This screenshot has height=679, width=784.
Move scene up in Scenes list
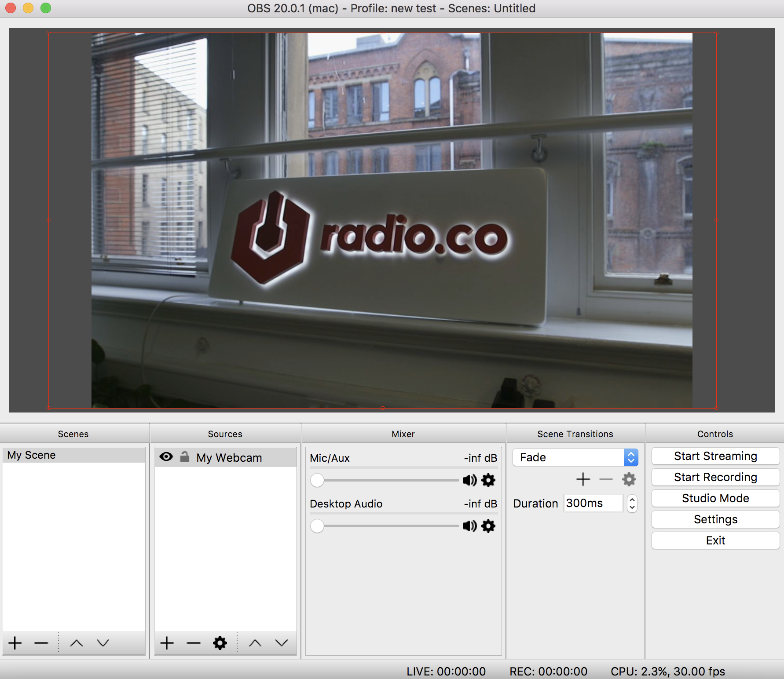point(77,643)
